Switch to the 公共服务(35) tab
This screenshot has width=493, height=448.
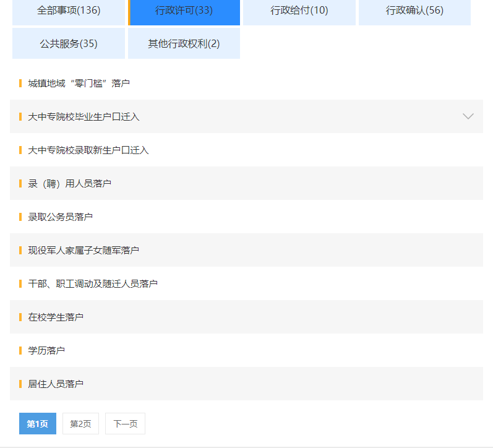(69, 43)
